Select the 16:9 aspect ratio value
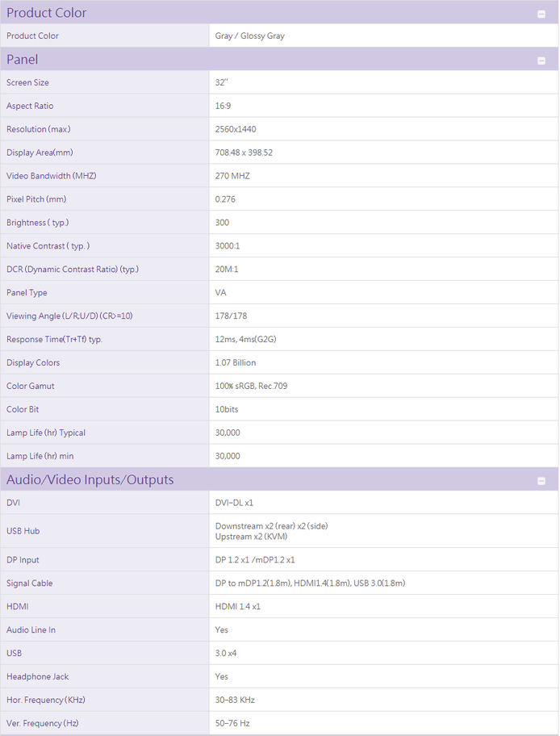This screenshot has width=560, height=736. pyautogui.click(x=223, y=106)
